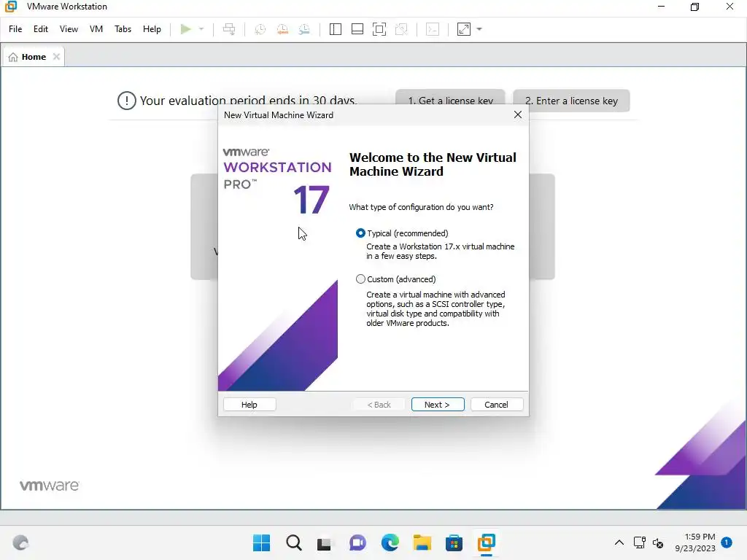This screenshot has height=560, width=747.
Task: Click the full screen mode icon
Action: click(379, 29)
